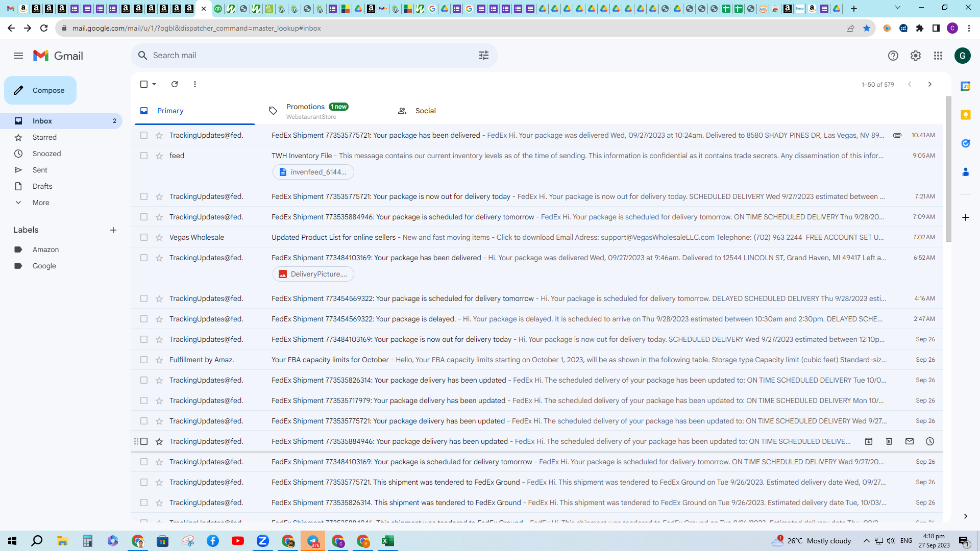Click the search options filter icon
This screenshot has width=980, height=551.
(x=484, y=55)
